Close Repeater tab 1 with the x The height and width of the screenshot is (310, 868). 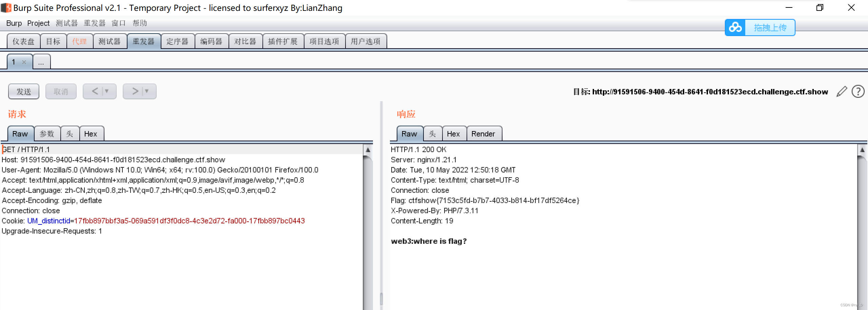tap(24, 62)
